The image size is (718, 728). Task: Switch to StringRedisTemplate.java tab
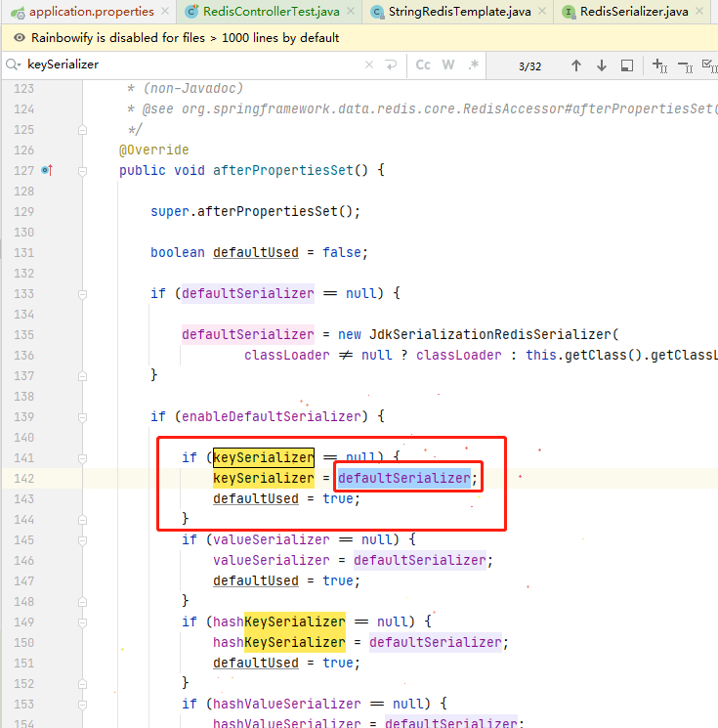(x=458, y=12)
